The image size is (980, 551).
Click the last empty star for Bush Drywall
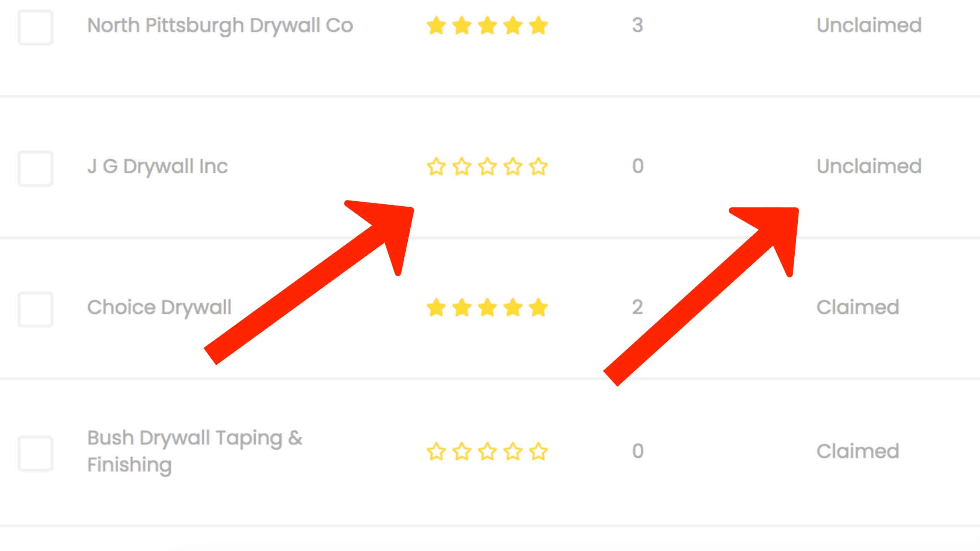[x=538, y=451]
